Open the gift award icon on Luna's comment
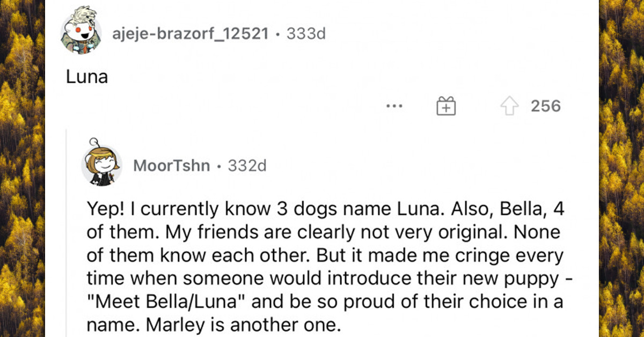The width and height of the screenshot is (644, 337). point(445,106)
